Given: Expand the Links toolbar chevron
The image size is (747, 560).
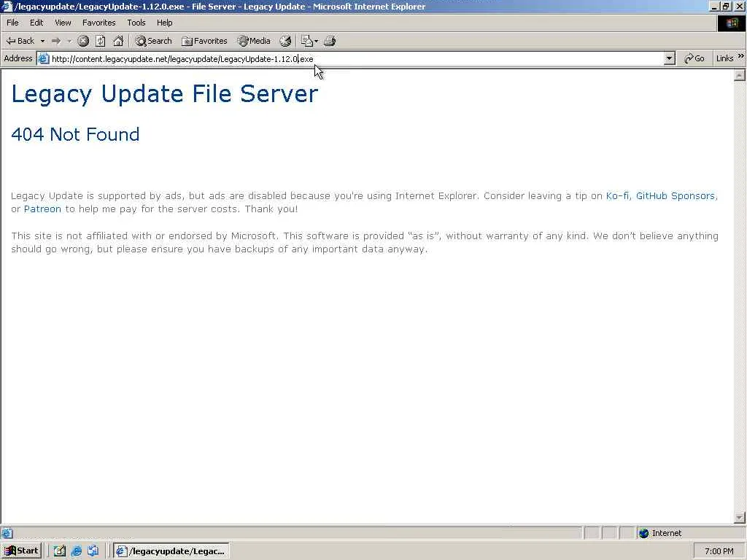Looking at the screenshot, I should click(741, 56).
